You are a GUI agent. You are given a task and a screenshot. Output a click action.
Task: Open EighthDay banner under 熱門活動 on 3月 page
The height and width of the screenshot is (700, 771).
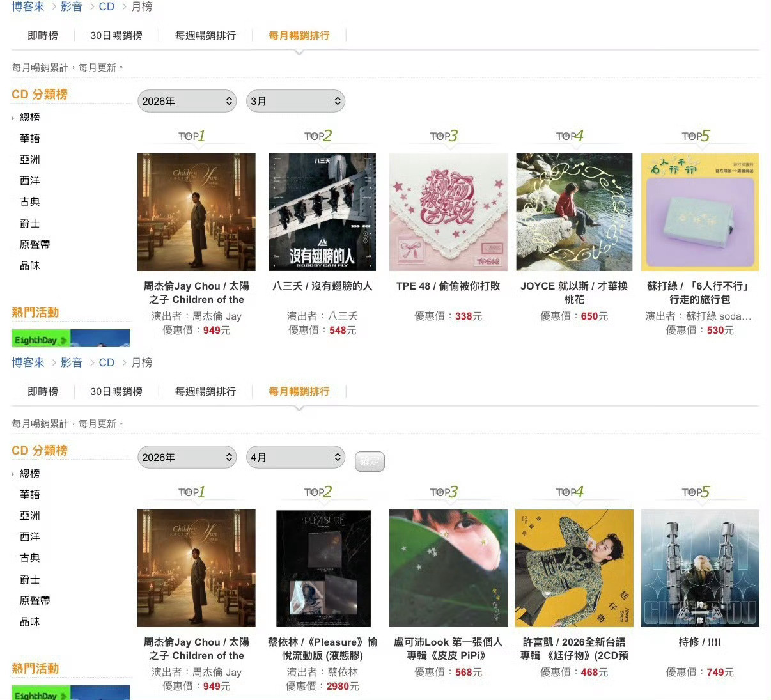(70, 338)
